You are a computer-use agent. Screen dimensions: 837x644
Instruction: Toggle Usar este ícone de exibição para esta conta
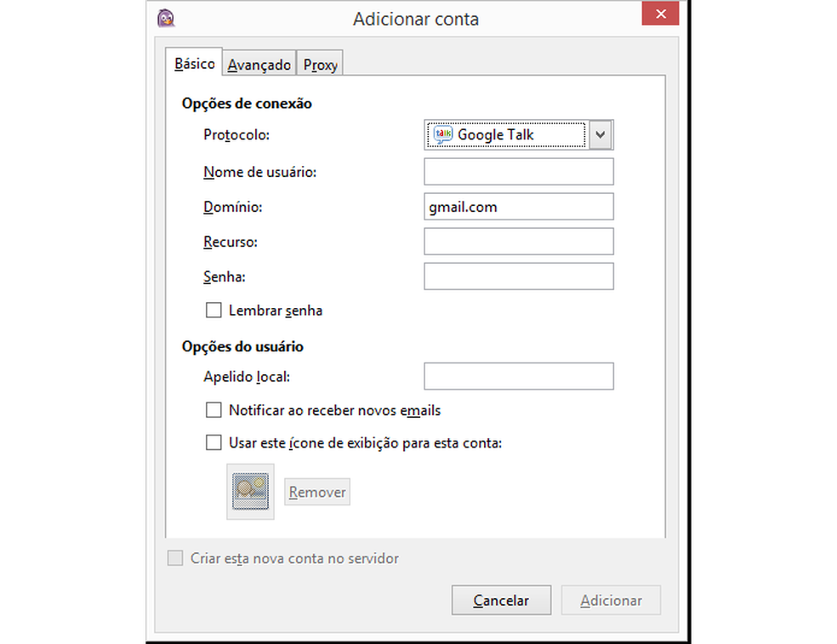coord(214,442)
